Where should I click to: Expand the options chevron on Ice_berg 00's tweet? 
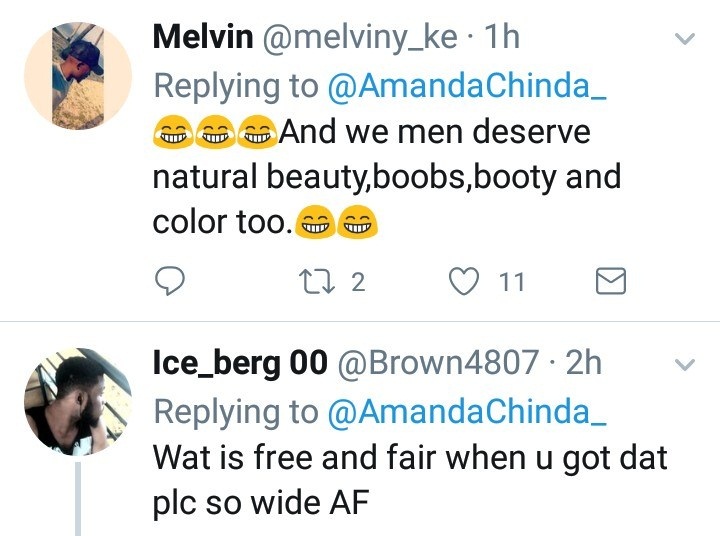(685, 364)
